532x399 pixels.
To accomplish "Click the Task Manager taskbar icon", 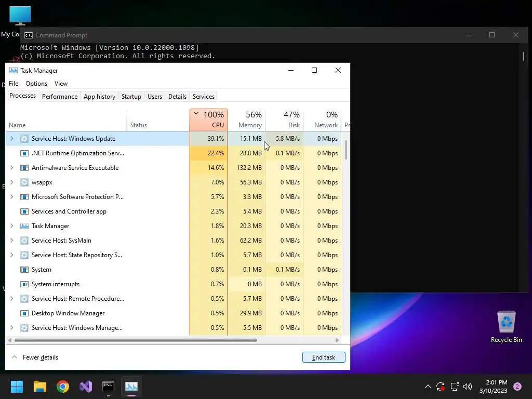I will (131, 387).
